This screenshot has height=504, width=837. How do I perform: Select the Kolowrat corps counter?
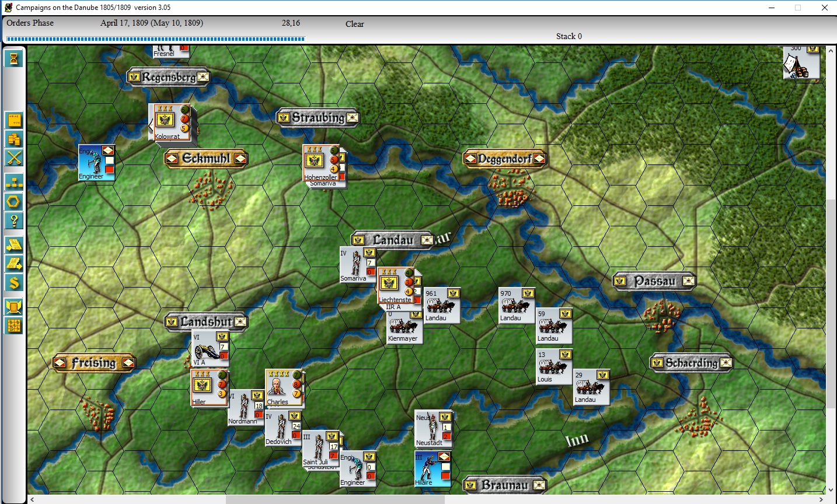coord(172,122)
